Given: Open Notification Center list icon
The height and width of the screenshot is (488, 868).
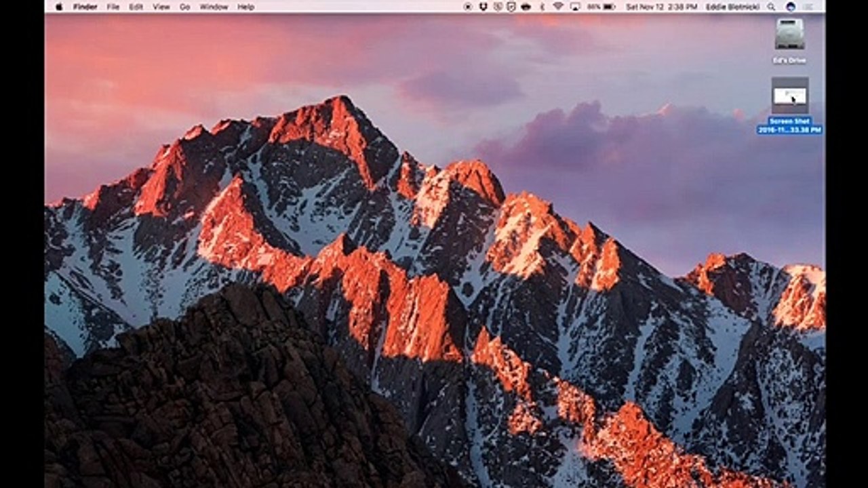Looking at the screenshot, I should pos(809,7).
